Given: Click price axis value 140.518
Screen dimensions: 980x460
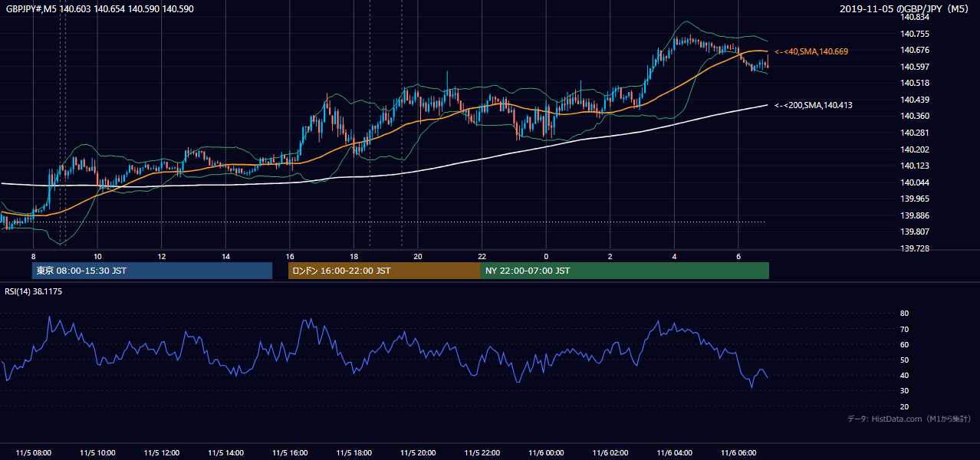Looking at the screenshot, I should pos(914,83).
